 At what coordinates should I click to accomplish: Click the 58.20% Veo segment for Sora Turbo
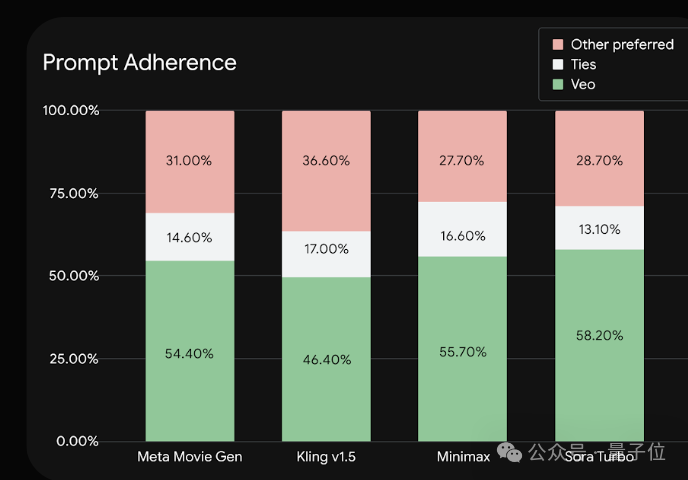pyautogui.click(x=599, y=345)
